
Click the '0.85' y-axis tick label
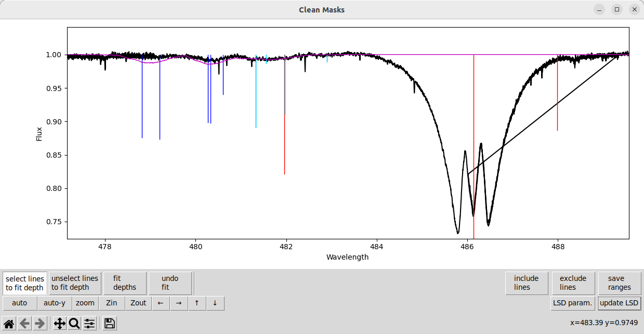coord(54,155)
